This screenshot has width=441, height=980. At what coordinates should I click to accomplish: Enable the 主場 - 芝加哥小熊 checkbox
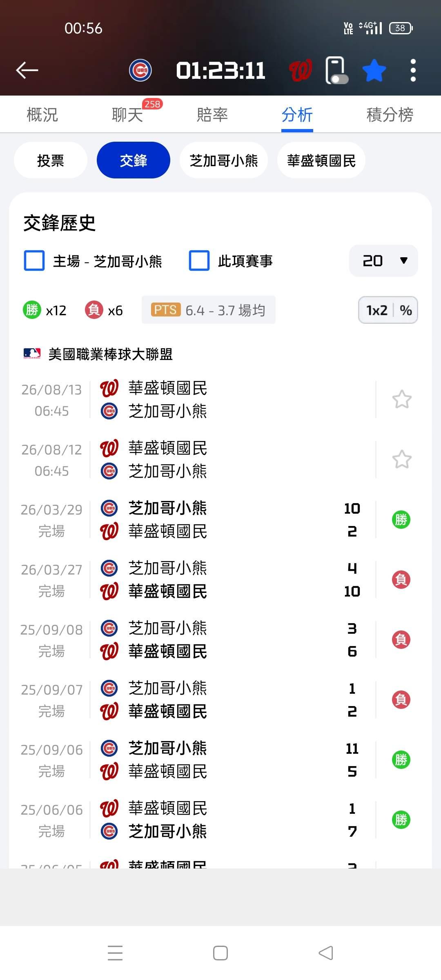click(34, 261)
